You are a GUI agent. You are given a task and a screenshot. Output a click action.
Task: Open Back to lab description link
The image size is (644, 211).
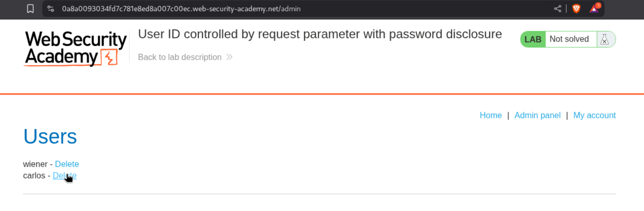pos(180,57)
